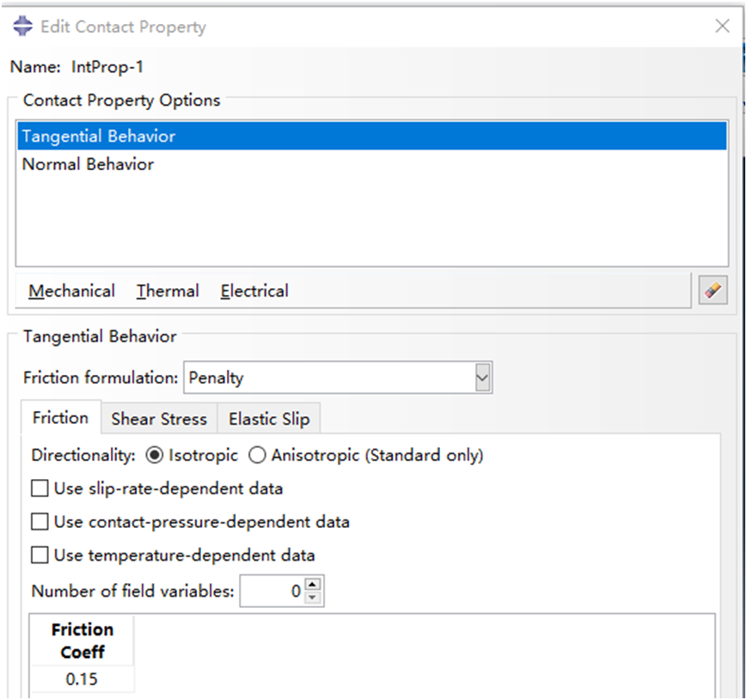This screenshot has height=700, width=747.
Task: Select Anisotropic (Standard only) radio button
Action: [257, 455]
